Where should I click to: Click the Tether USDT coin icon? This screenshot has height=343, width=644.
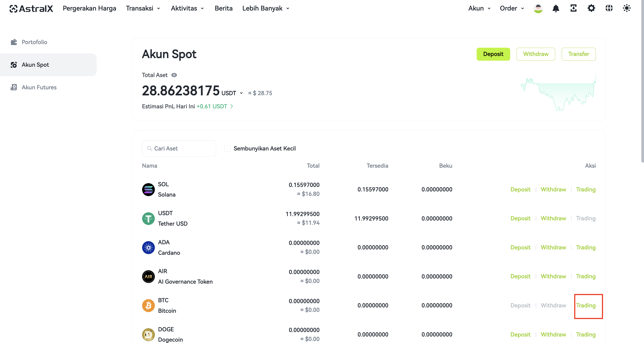148,219
